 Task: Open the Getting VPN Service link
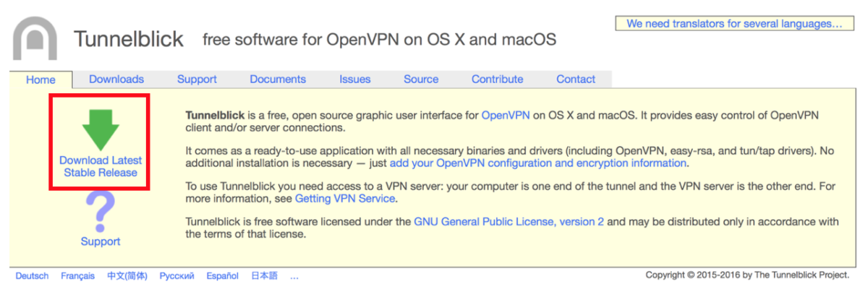tap(345, 198)
